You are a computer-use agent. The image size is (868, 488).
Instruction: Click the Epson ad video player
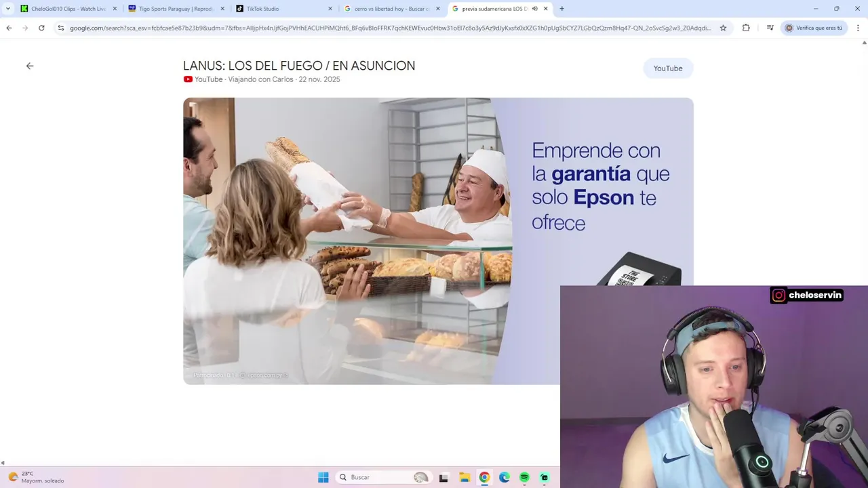[438, 241]
